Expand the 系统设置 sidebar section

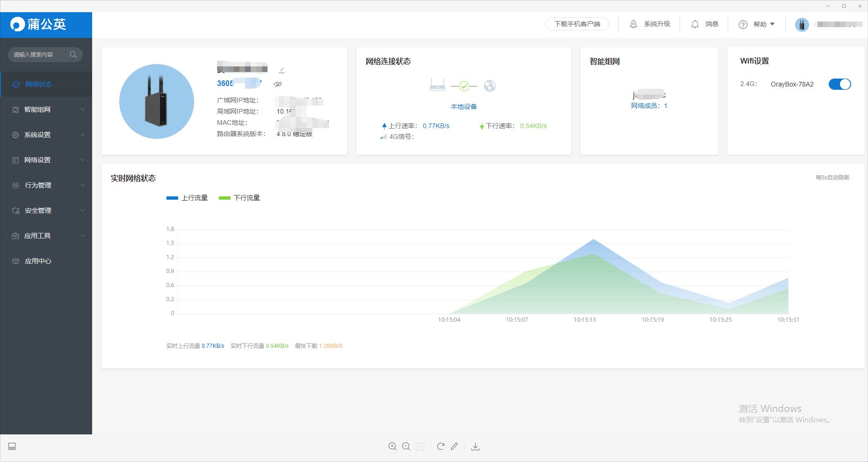(46, 135)
